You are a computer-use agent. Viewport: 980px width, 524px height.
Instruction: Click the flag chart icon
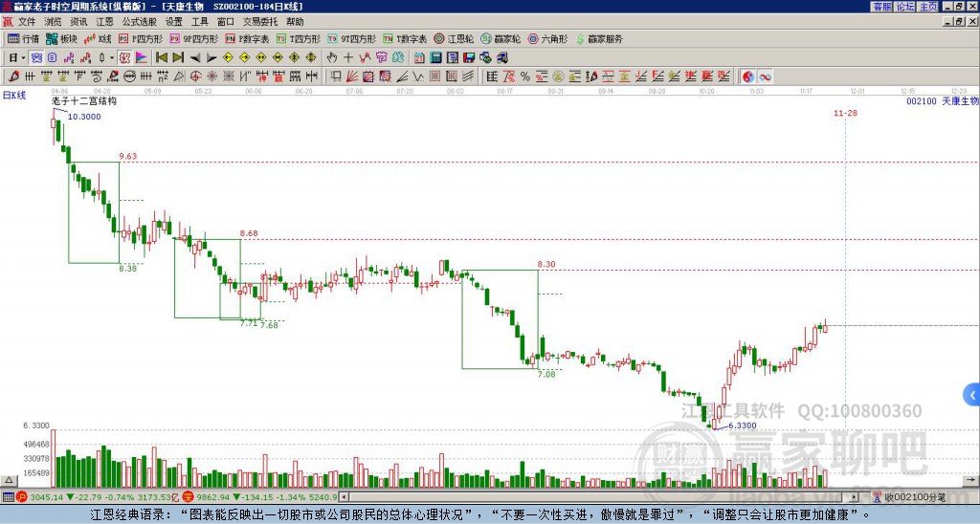(x=142, y=57)
